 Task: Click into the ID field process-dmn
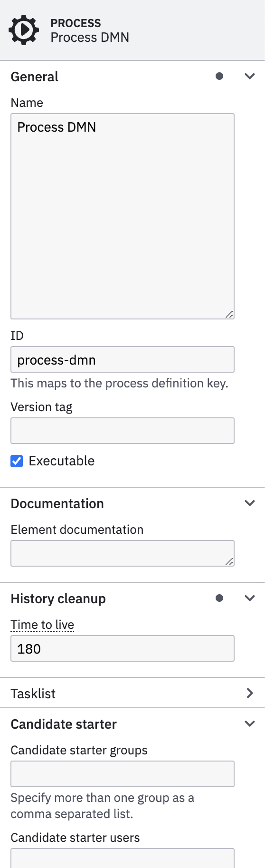(123, 359)
